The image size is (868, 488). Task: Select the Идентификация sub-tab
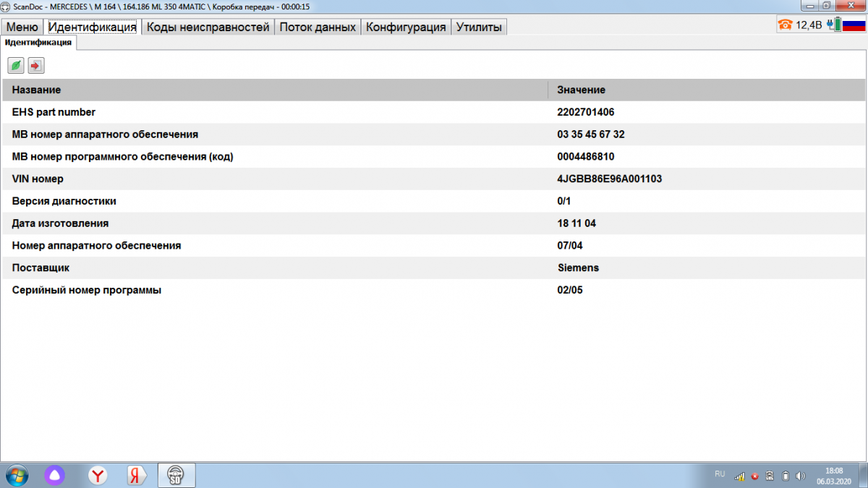pyautogui.click(x=38, y=43)
